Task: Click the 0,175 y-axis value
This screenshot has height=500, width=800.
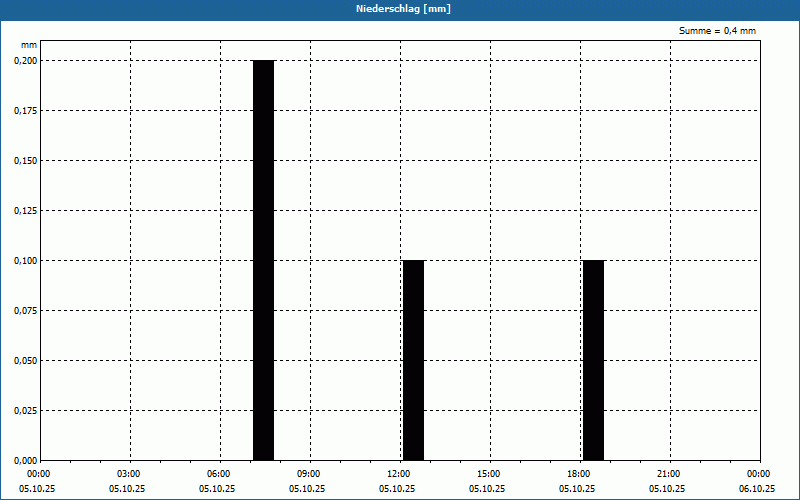Action: click(x=26, y=111)
